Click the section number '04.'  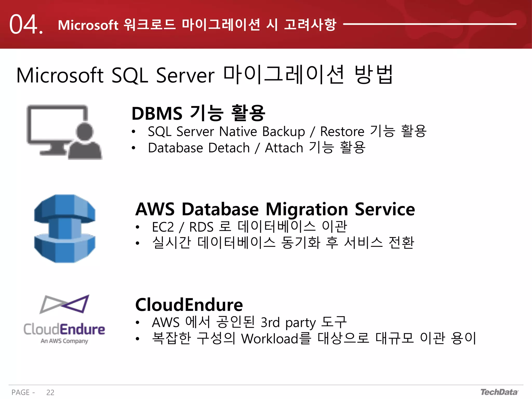pyautogui.click(x=26, y=24)
